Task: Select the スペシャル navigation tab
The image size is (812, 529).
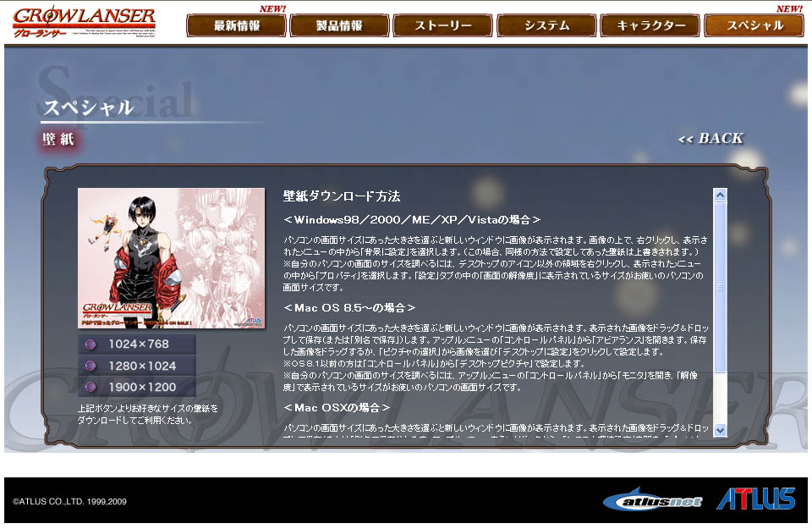Action: 754,25
